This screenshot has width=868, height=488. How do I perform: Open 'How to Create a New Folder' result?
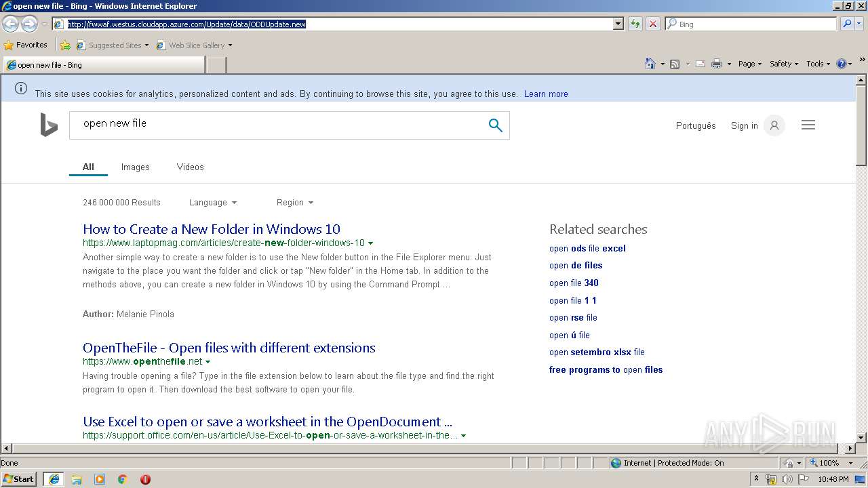point(212,229)
